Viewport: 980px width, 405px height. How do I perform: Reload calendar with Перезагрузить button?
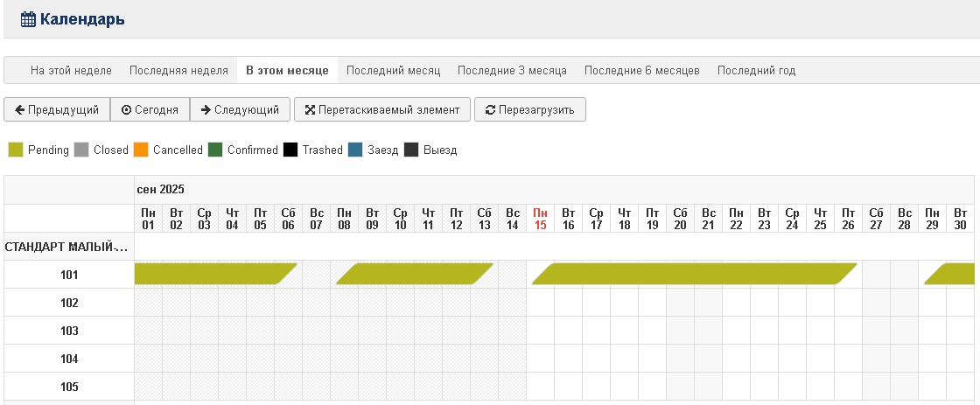pyautogui.click(x=529, y=109)
